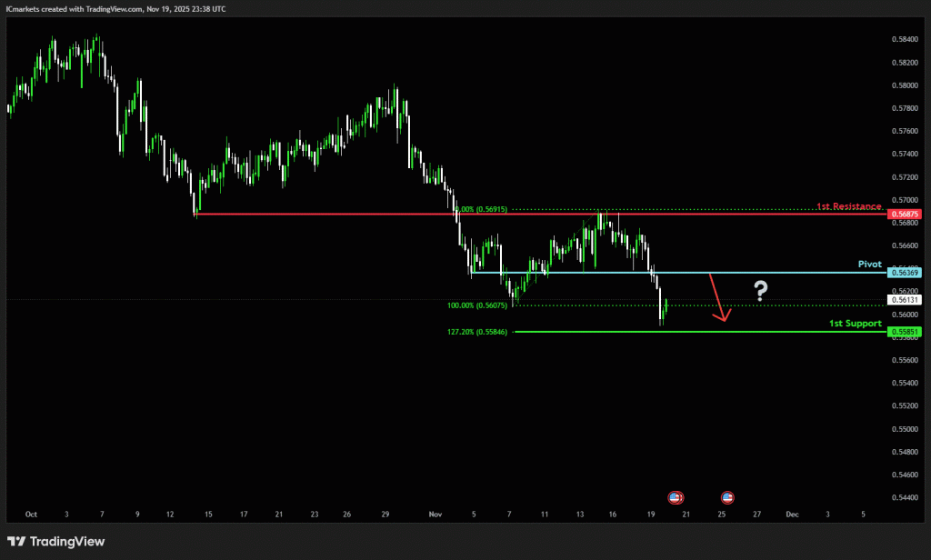
Task: Select the 1st Support label
Action: tap(855, 324)
